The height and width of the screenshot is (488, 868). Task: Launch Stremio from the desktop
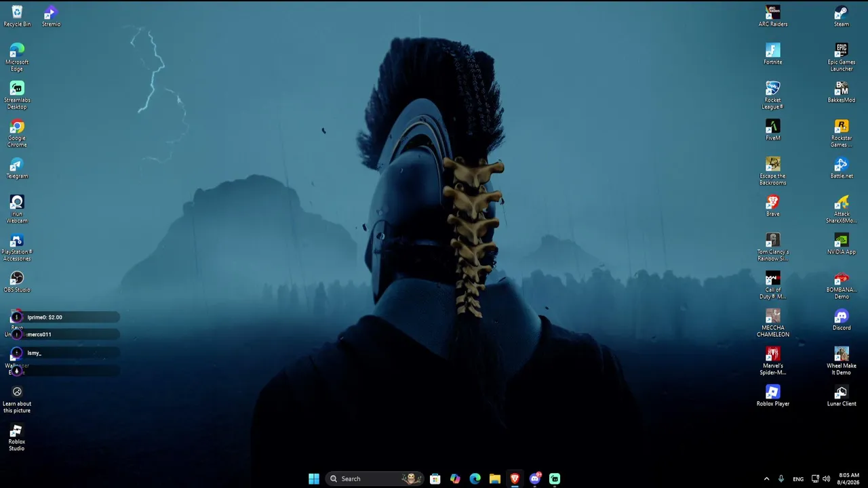51,16
